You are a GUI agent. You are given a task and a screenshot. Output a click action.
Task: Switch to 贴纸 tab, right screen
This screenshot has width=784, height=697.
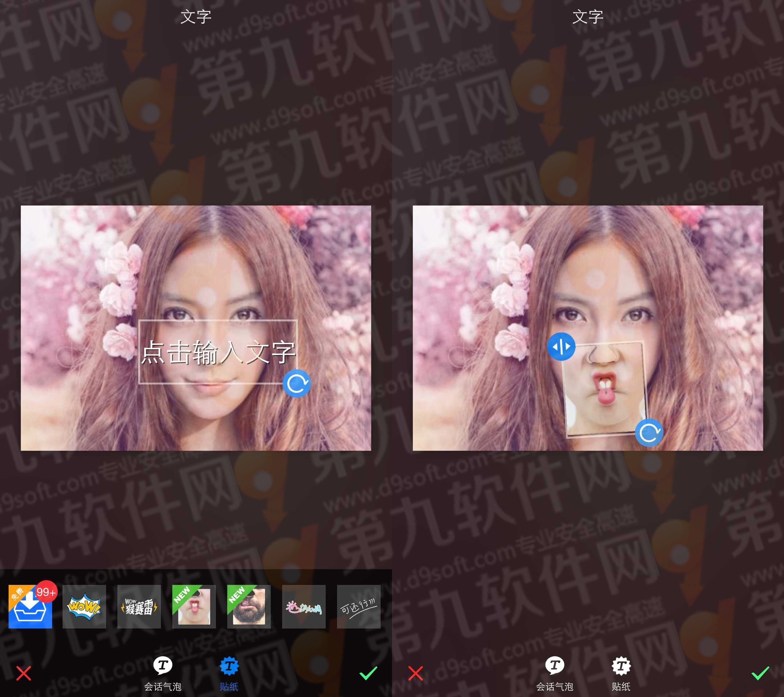(621, 674)
